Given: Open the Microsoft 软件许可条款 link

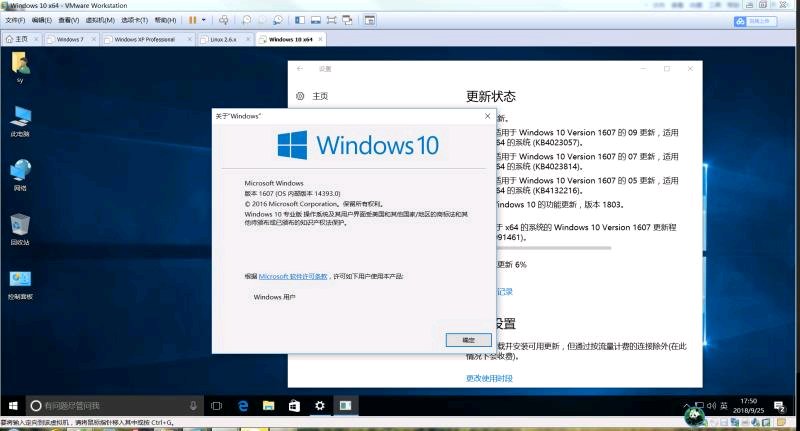Looking at the screenshot, I should 293,276.
